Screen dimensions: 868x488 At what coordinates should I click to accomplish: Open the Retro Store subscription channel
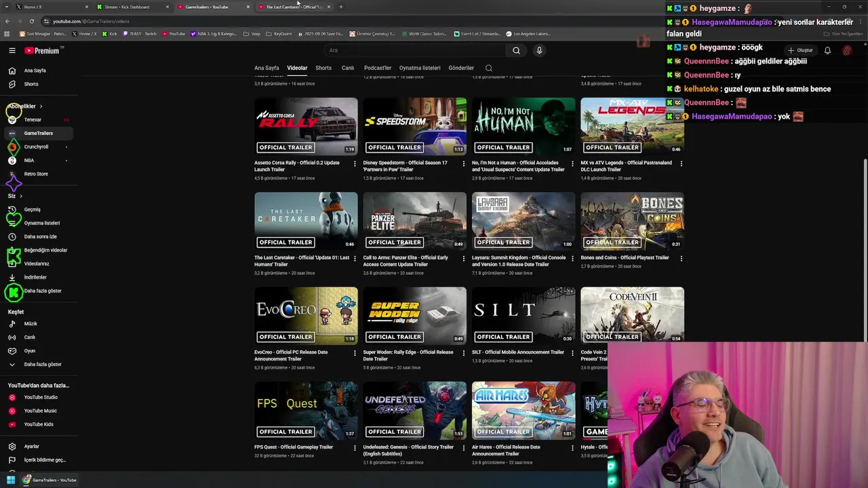(x=36, y=174)
